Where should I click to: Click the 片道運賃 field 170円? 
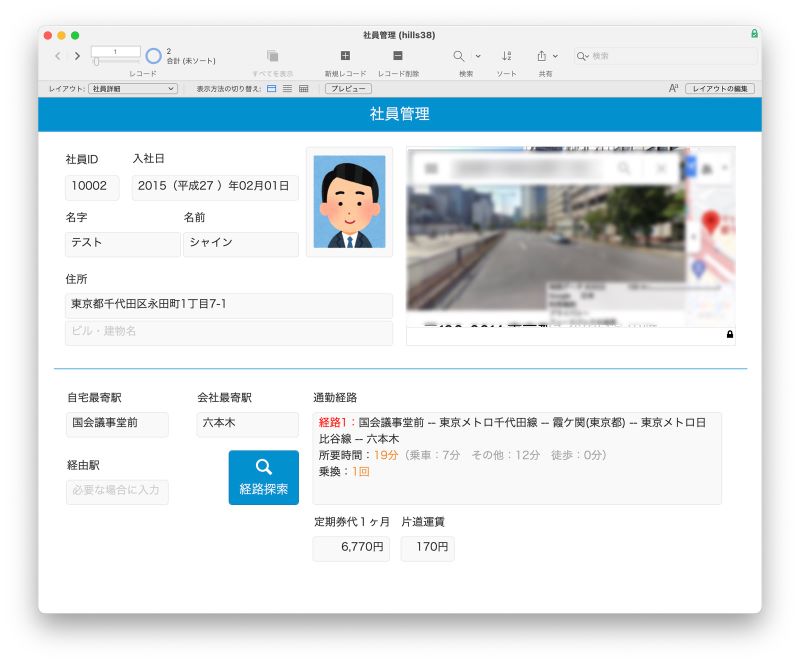click(428, 548)
